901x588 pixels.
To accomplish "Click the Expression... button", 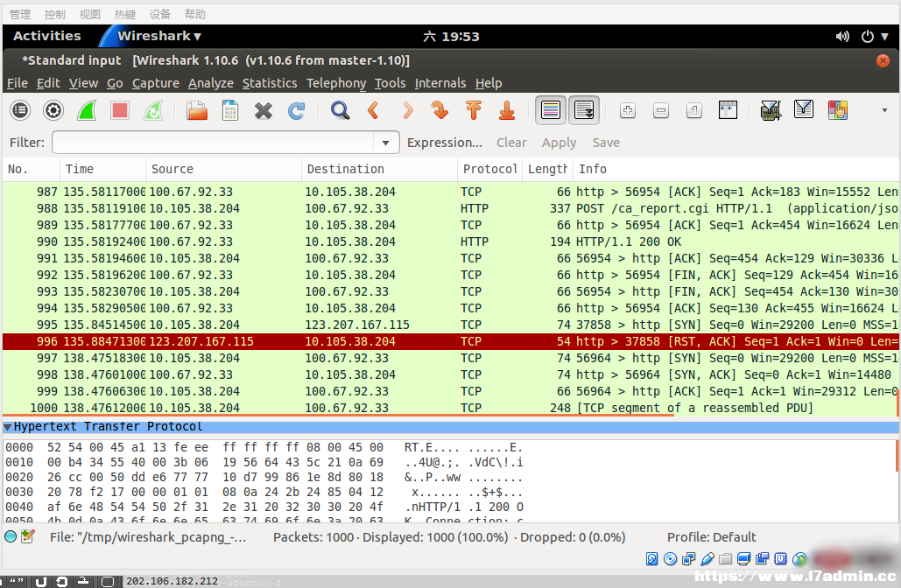I will [x=445, y=143].
